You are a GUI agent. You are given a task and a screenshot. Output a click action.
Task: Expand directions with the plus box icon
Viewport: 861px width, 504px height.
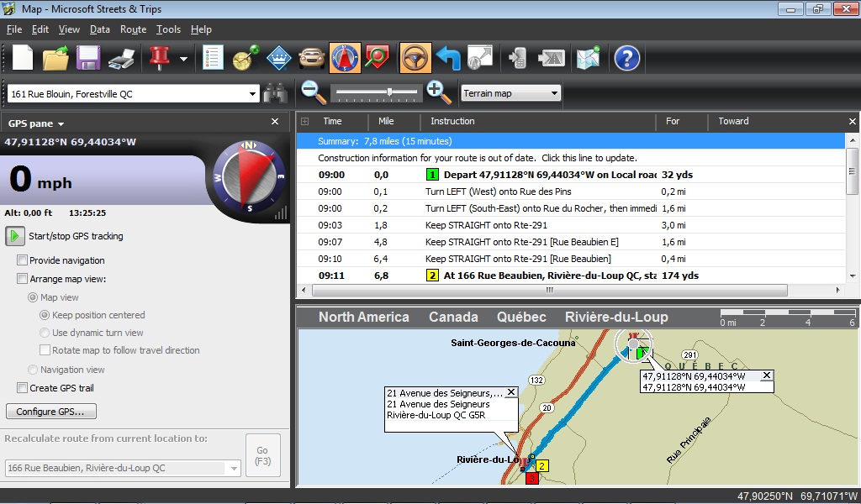[x=304, y=121]
